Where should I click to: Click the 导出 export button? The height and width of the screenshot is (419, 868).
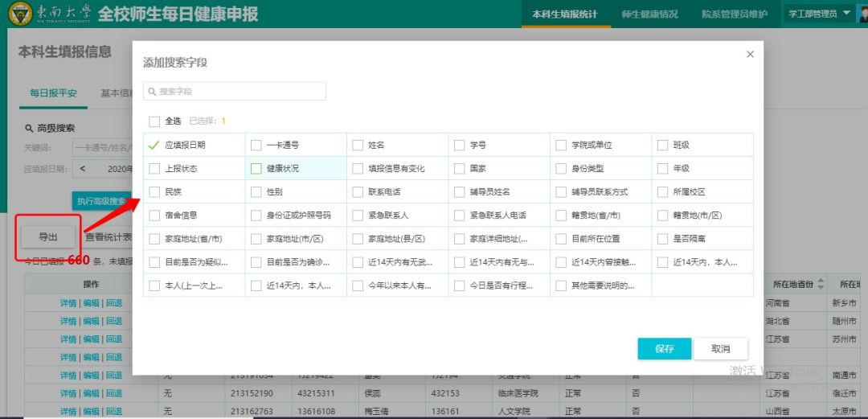click(47, 237)
